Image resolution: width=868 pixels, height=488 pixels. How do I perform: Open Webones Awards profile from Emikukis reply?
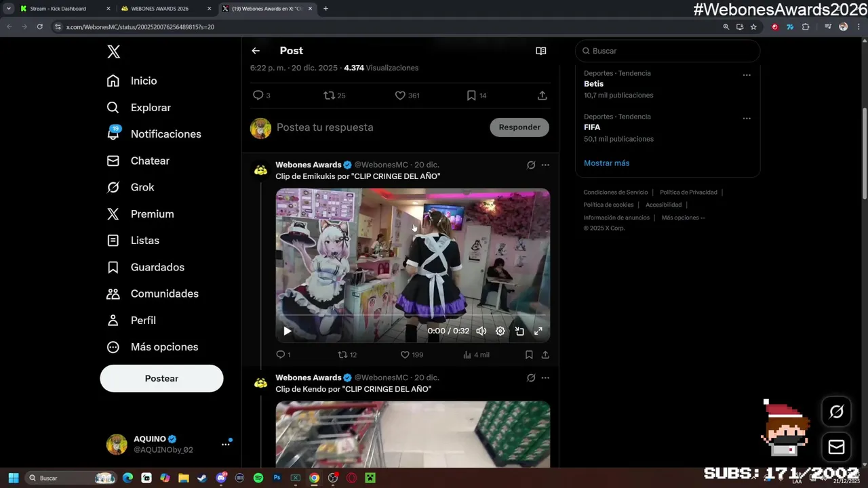309,165
